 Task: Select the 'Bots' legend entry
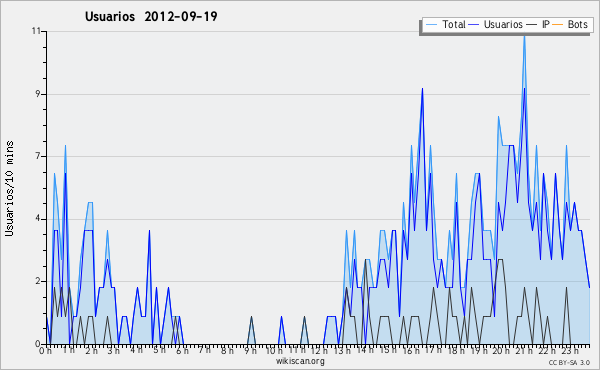tap(577, 24)
